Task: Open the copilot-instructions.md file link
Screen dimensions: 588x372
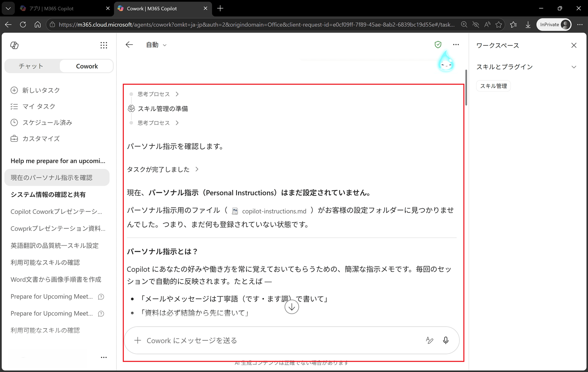Action: [x=269, y=211]
